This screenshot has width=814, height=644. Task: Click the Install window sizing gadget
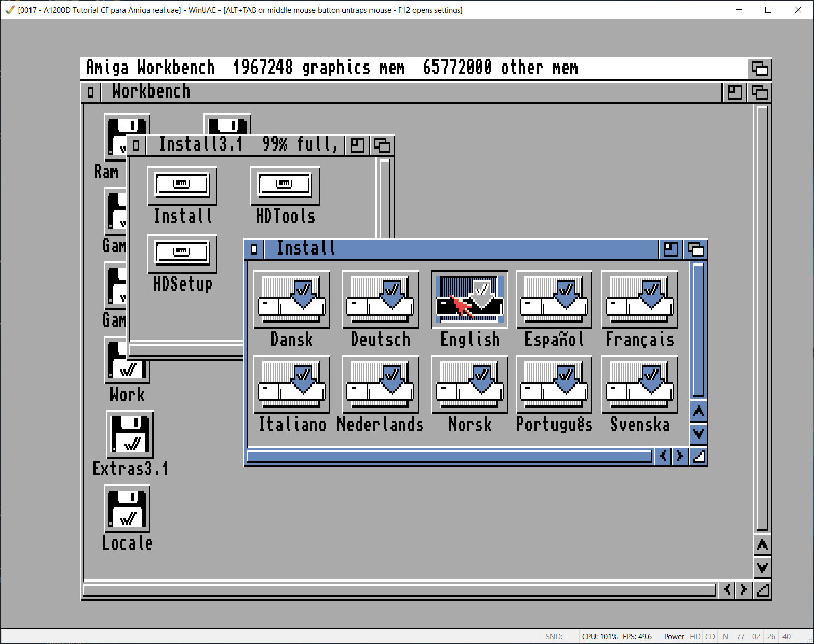point(699,456)
